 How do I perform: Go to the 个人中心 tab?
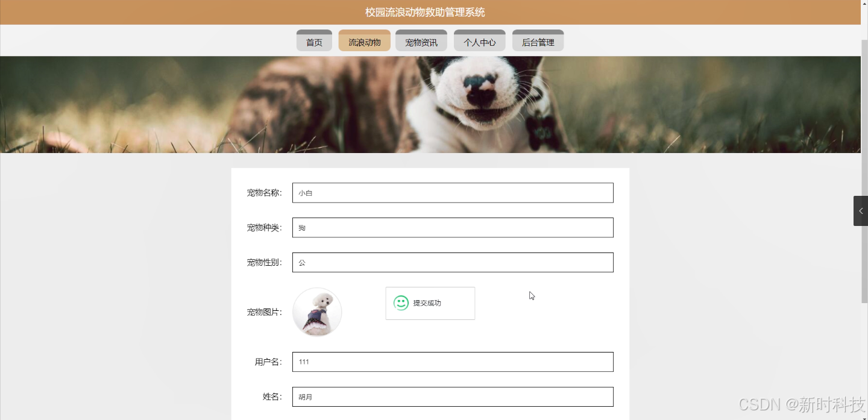click(x=479, y=40)
